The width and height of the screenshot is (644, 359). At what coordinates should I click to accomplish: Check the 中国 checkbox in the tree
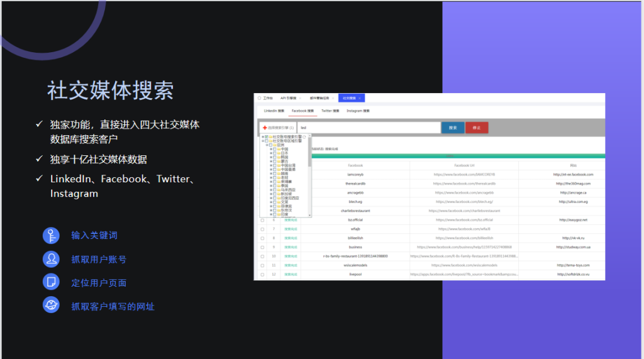click(275, 149)
